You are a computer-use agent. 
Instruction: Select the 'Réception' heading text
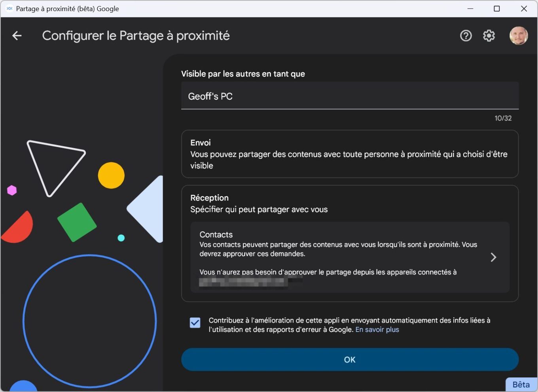coord(209,198)
